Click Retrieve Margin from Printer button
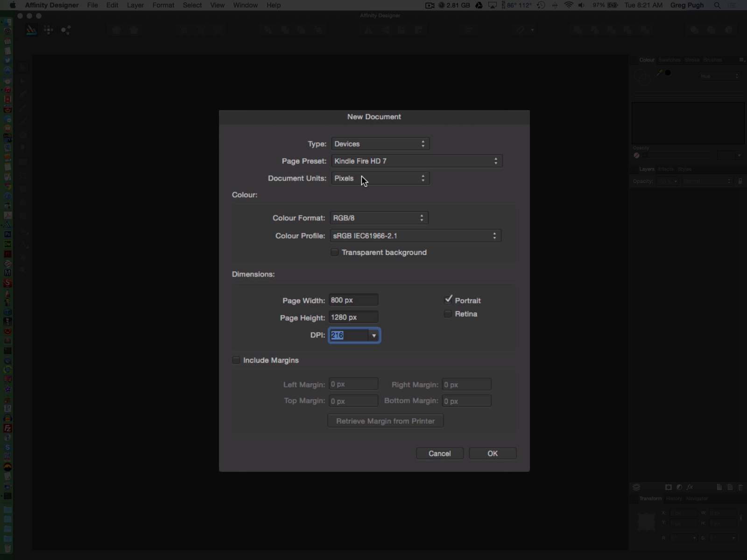747x560 pixels. 386,421
